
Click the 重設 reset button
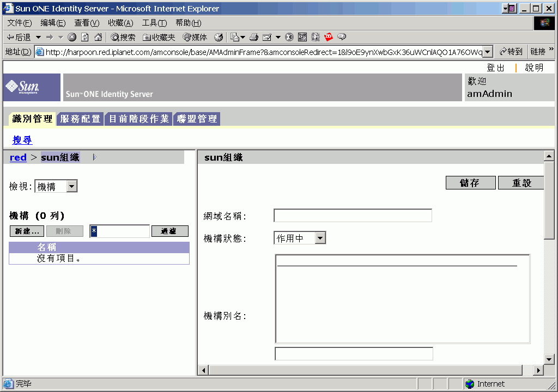(x=521, y=183)
